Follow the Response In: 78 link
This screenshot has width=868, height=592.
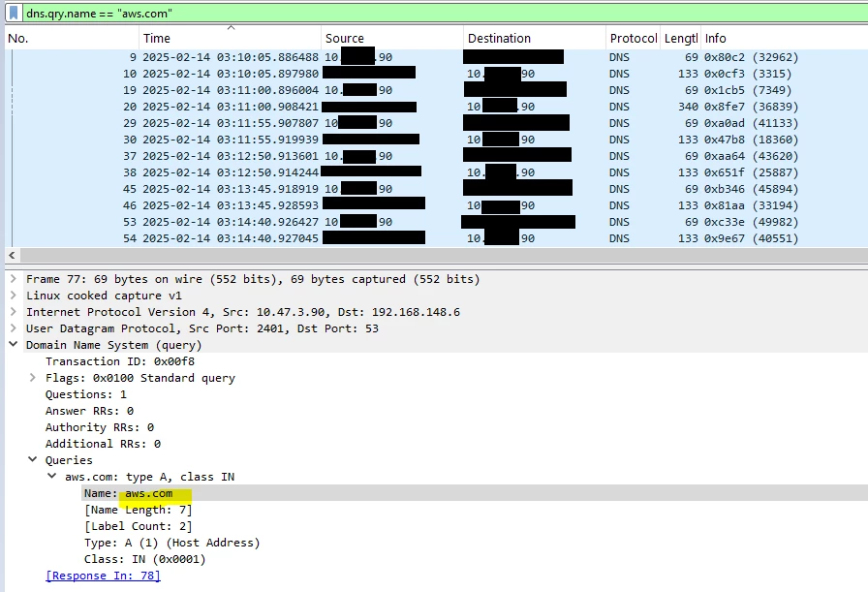click(x=103, y=576)
